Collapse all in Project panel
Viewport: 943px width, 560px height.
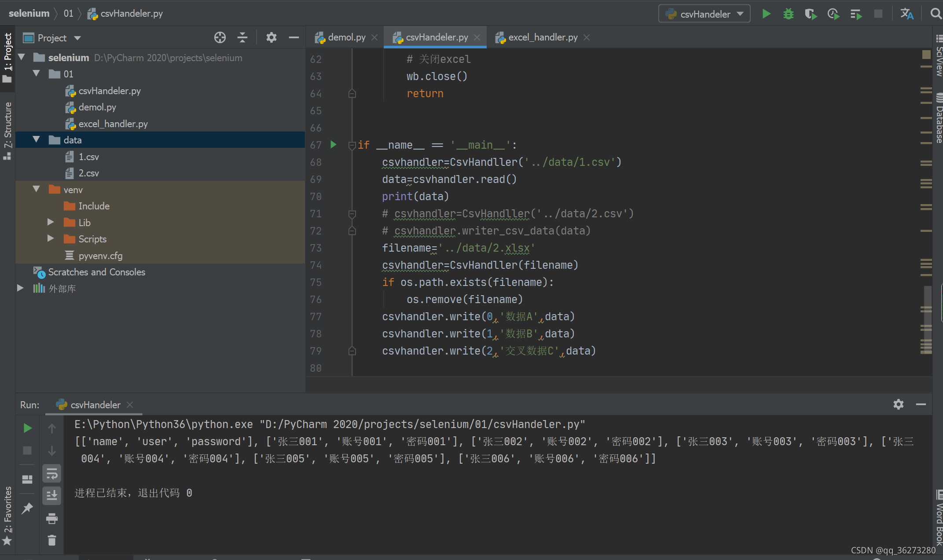coord(242,38)
